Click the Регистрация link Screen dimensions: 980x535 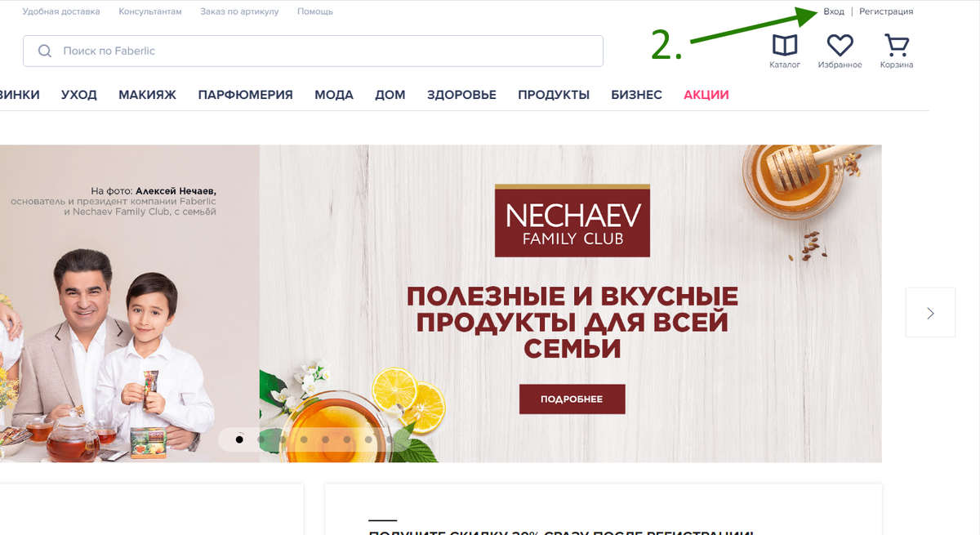(886, 11)
